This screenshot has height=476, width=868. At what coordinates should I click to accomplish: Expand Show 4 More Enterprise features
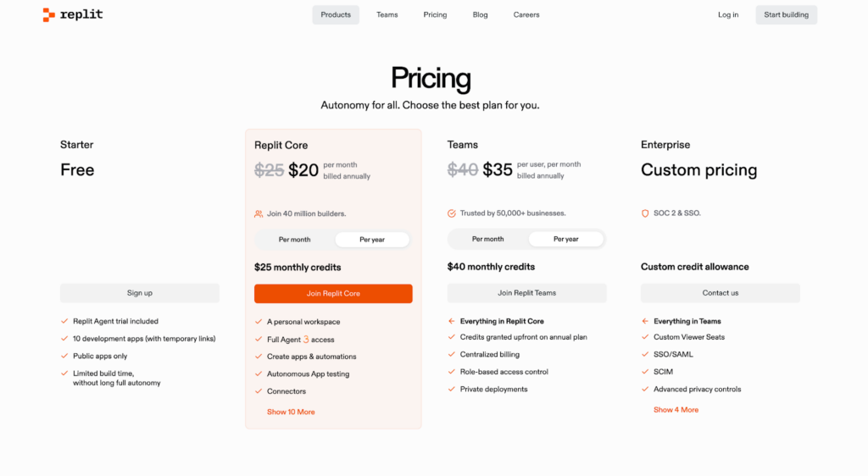676,410
